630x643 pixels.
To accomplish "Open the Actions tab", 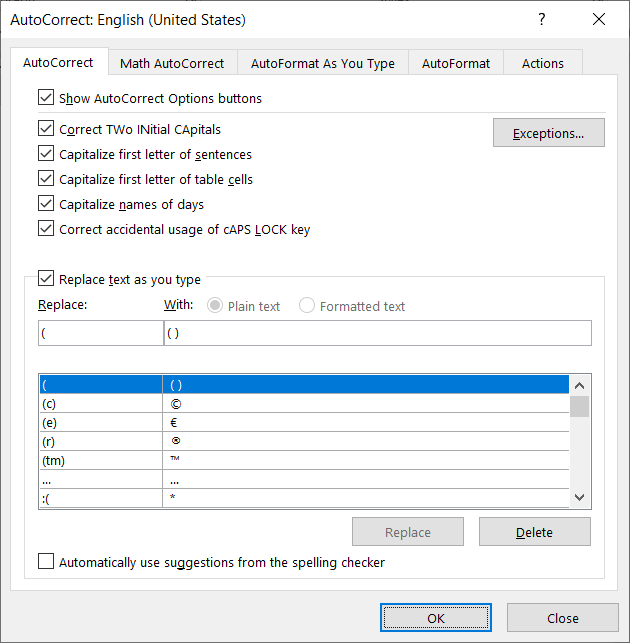I will point(543,64).
